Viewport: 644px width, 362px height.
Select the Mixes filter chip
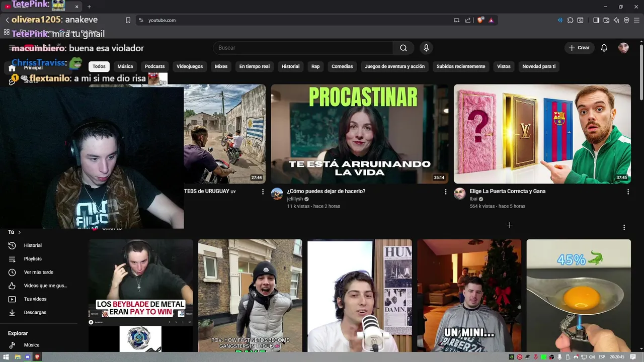click(221, 66)
